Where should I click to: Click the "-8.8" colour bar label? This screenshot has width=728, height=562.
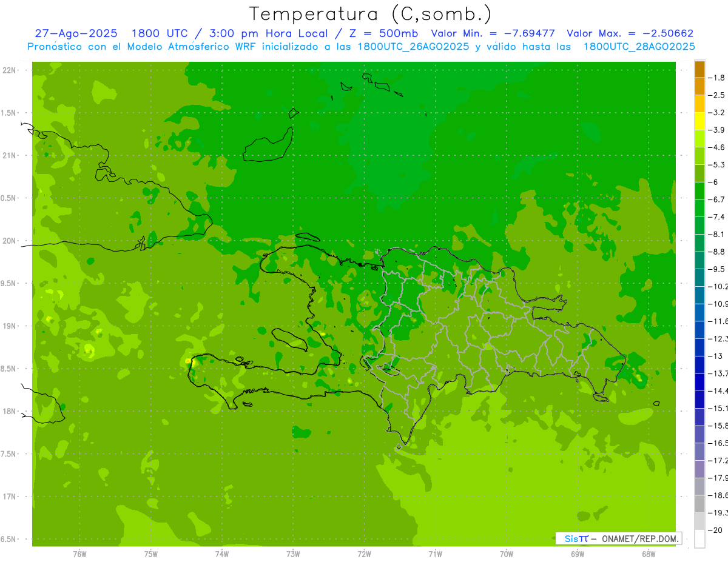717,252
